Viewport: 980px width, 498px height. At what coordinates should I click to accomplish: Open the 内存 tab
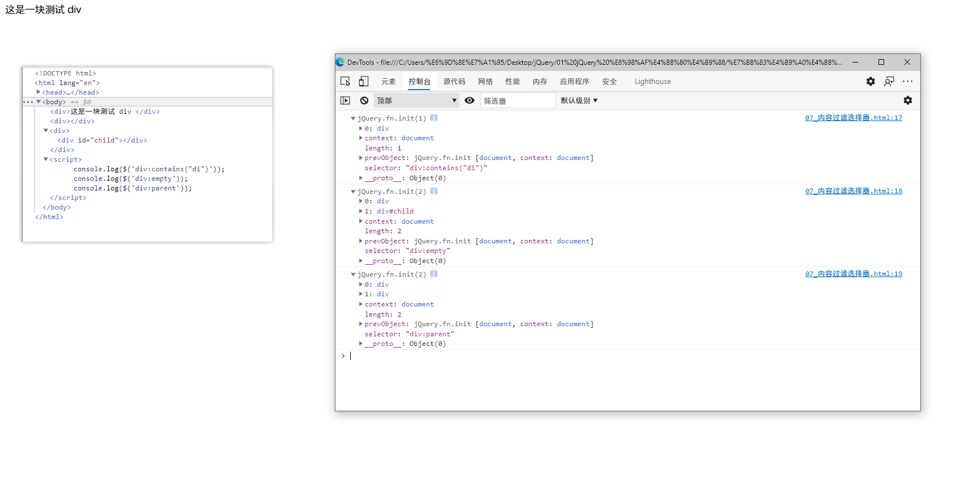540,82
